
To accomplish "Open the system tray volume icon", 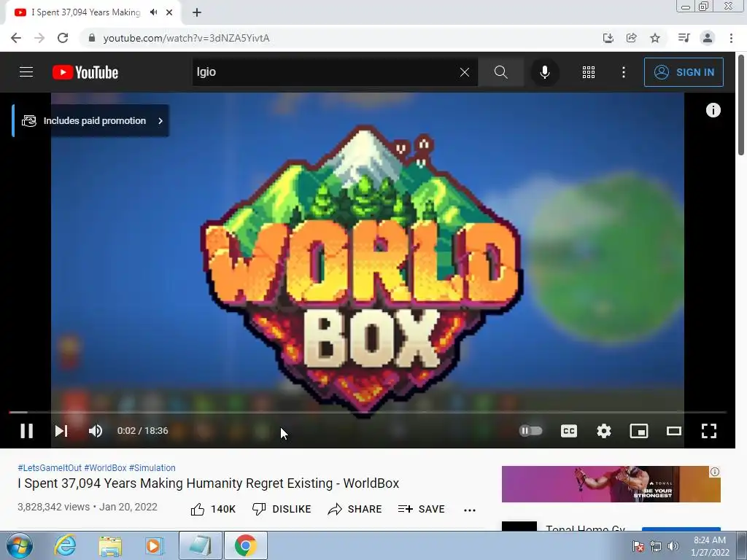I will pos(673,546).
